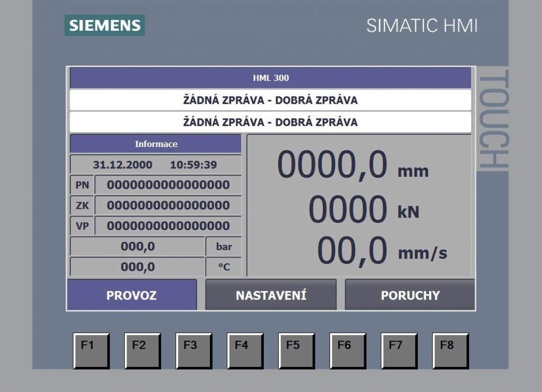Tap the speed readout in mm/s
Image resolution: width=542 pixels, height=392 pixels.
352,251
